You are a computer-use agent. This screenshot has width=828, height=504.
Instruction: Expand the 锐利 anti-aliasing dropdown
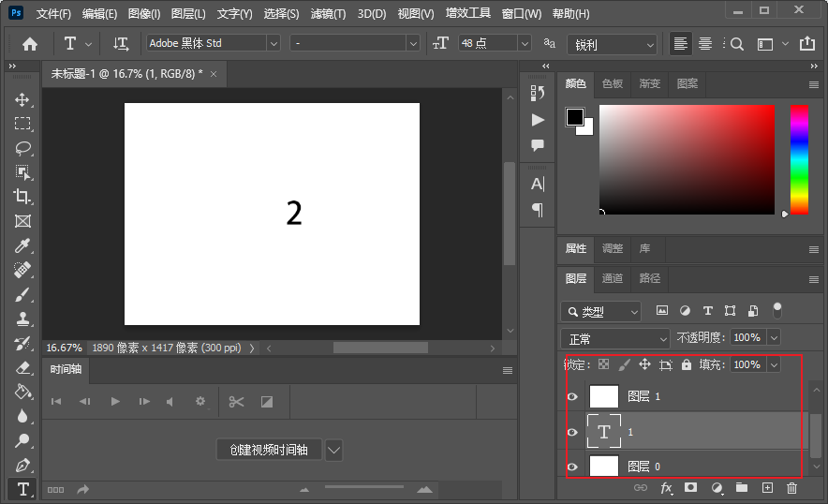[612, 44]
